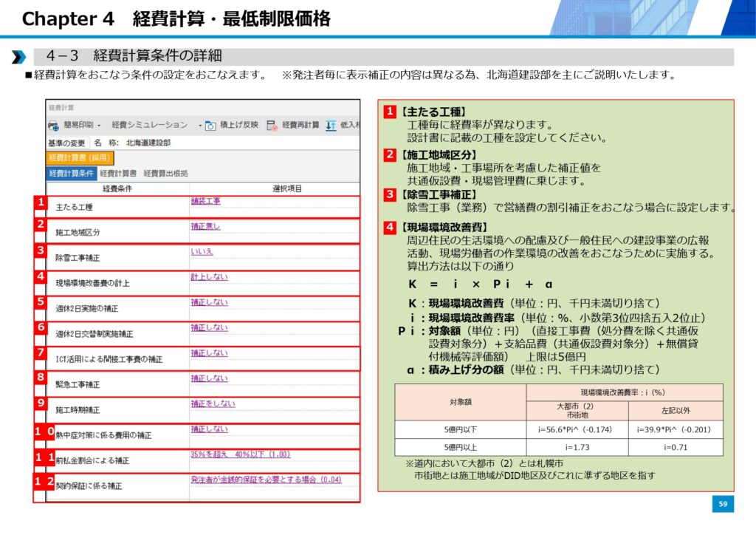Select the orange 経費計算書 (採用) tab
The width and height of the screenshot is (756, 535).
[x=79, y=157]
